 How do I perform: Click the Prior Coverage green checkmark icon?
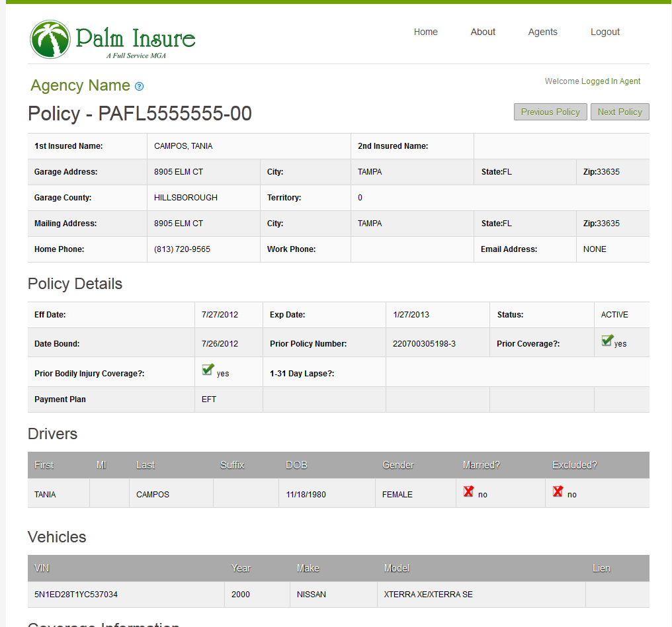pos(607,341)
